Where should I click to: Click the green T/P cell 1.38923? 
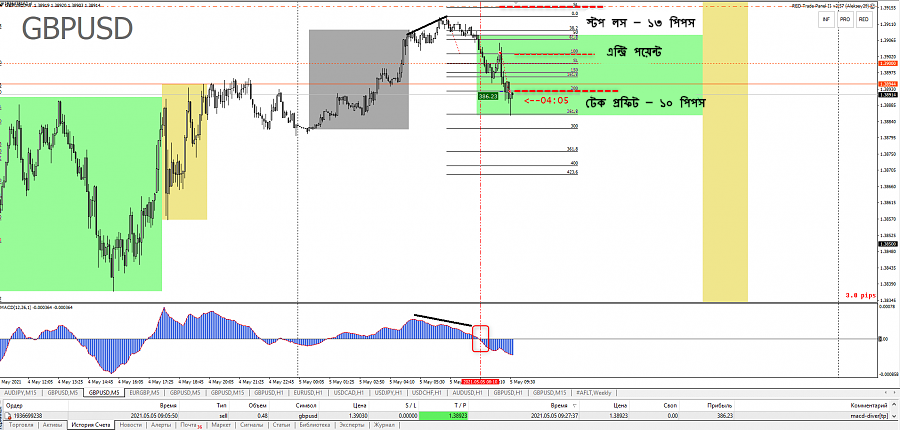tap(456, 413)
